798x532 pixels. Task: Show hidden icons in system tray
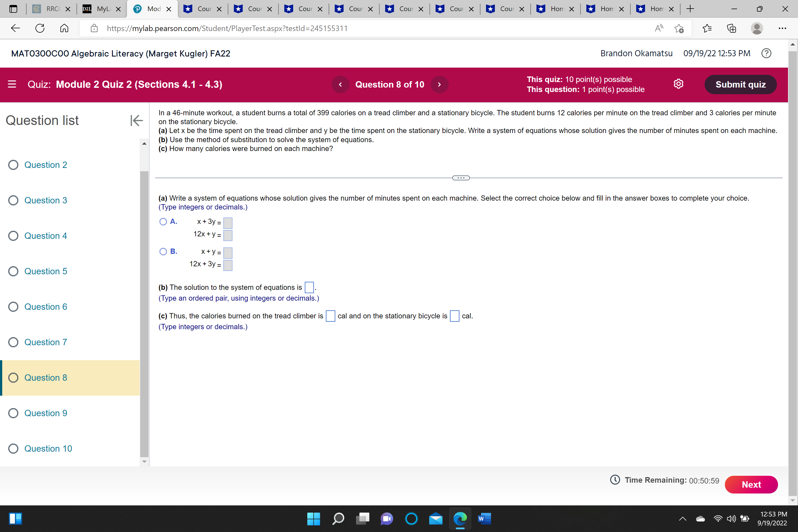[x=682, y=519]
